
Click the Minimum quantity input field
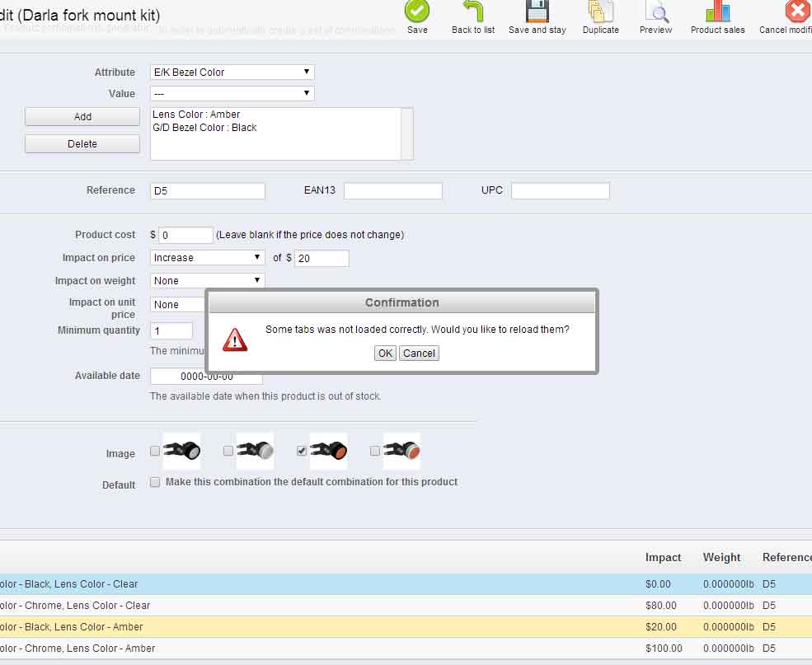[x=171, y=330]
